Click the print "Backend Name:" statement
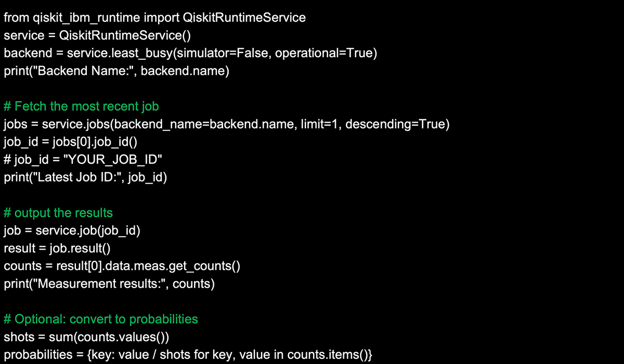624x364 pixels. tap(116, 71)
